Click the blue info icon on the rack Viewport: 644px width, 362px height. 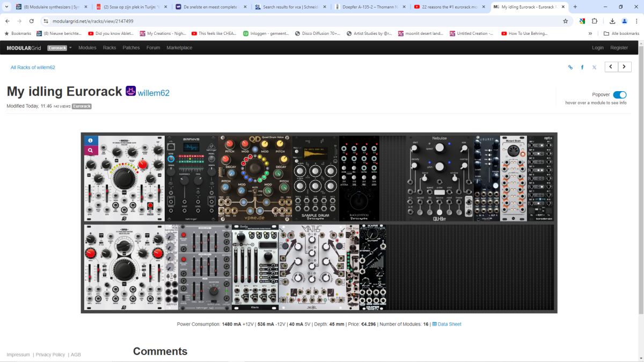90,140
